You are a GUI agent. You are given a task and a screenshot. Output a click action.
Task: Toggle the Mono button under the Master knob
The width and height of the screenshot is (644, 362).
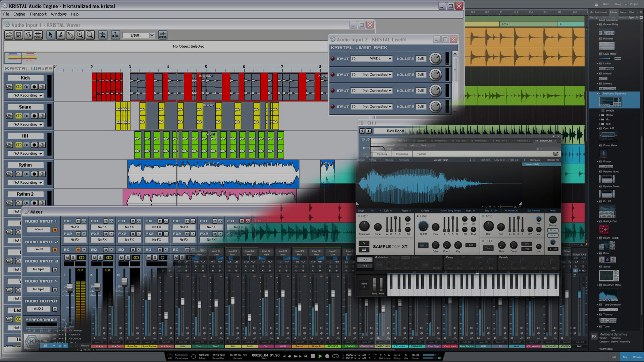tap(553, 230)
